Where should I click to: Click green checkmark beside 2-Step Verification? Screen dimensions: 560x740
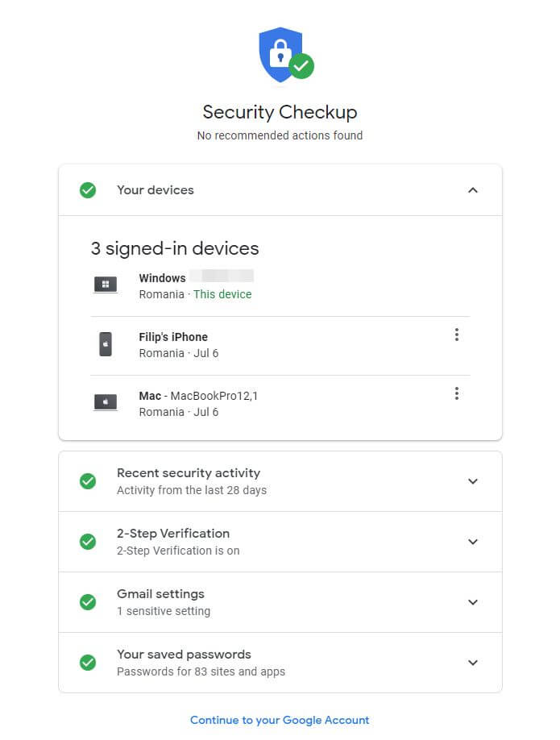(x=88, y=542)
